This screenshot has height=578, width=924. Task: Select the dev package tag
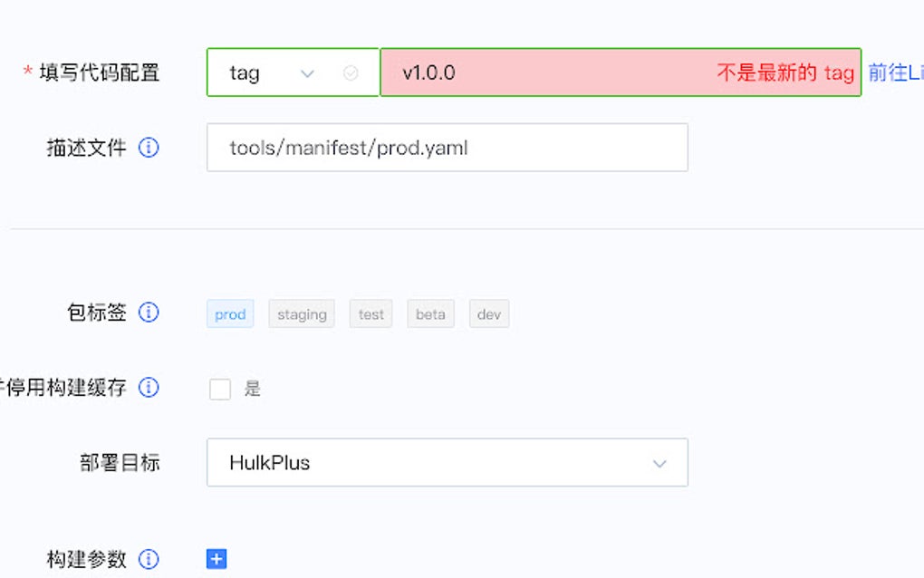[488, 313]
